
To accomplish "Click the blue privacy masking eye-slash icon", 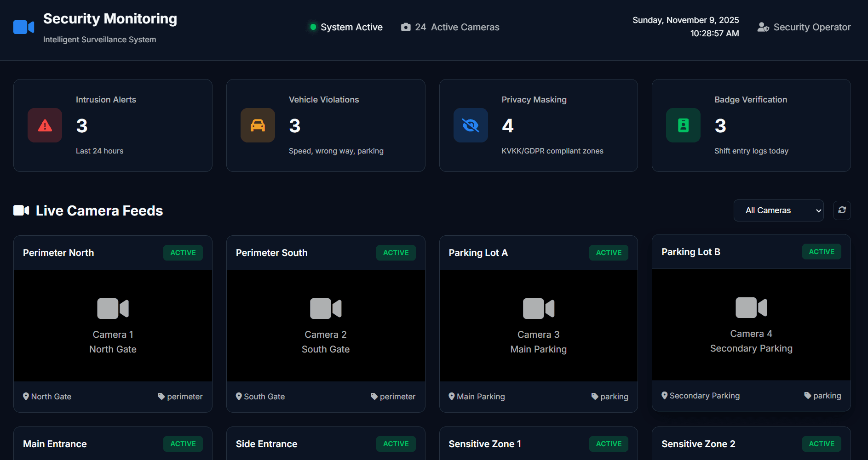I will pyautogui.click(x=470, y=125).
